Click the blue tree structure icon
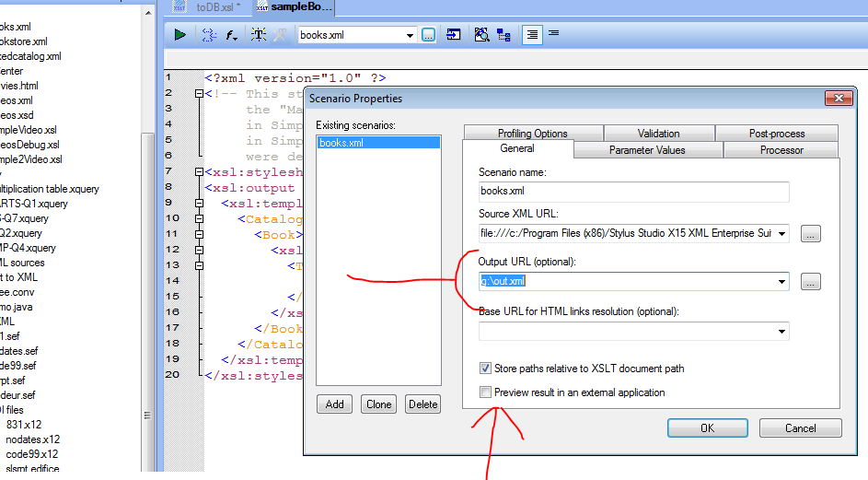Viewport: 868px width, 480px height. tap(503, 35)
